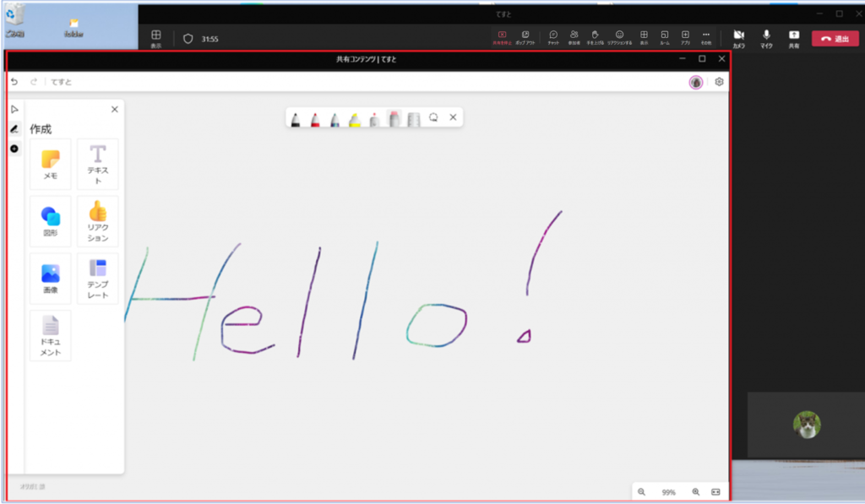Toggle the camera on or off
Image resolution: width=865 pixels, height=504 pixels.
click(x=738, y=37)
